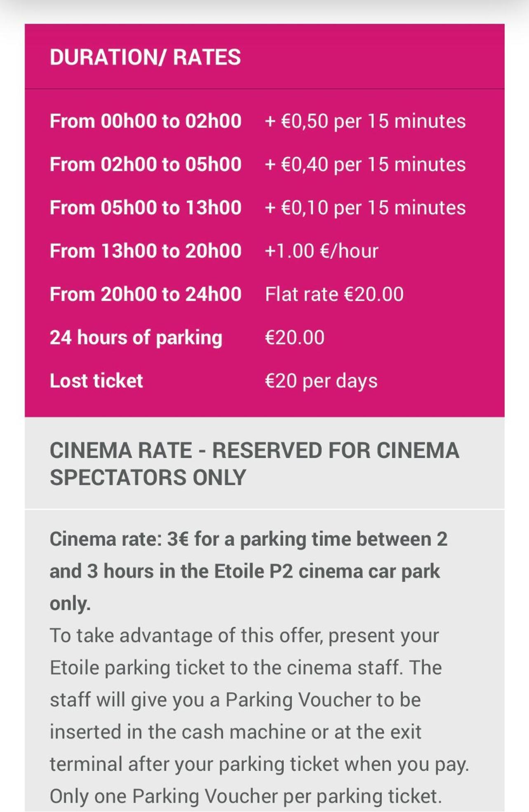This screenshot has height=812, width=529.
Task: Click the Flat rate €20.00 text
Action: [x=334, y=294]
